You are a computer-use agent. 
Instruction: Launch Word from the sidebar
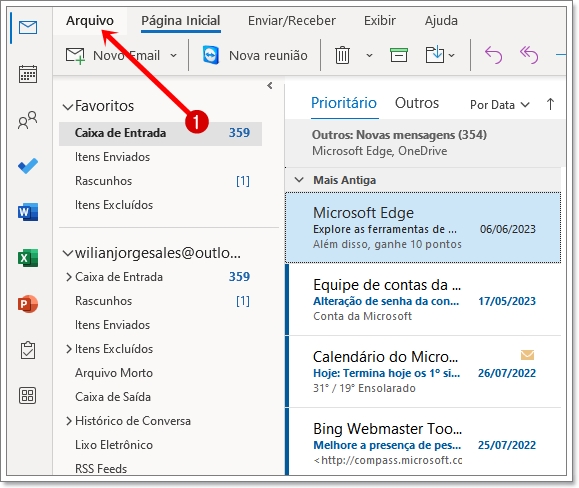click(x=28, y=212)
